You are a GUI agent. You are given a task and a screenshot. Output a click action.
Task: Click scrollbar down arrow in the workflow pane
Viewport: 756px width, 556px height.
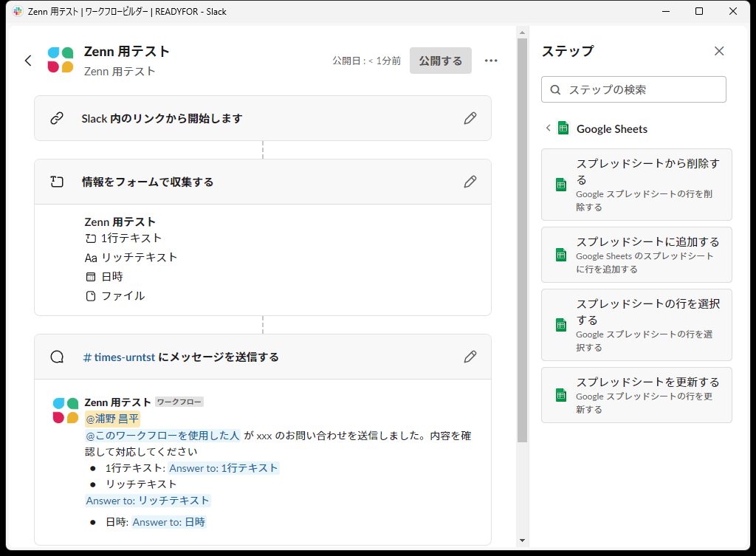pos(522,540)
